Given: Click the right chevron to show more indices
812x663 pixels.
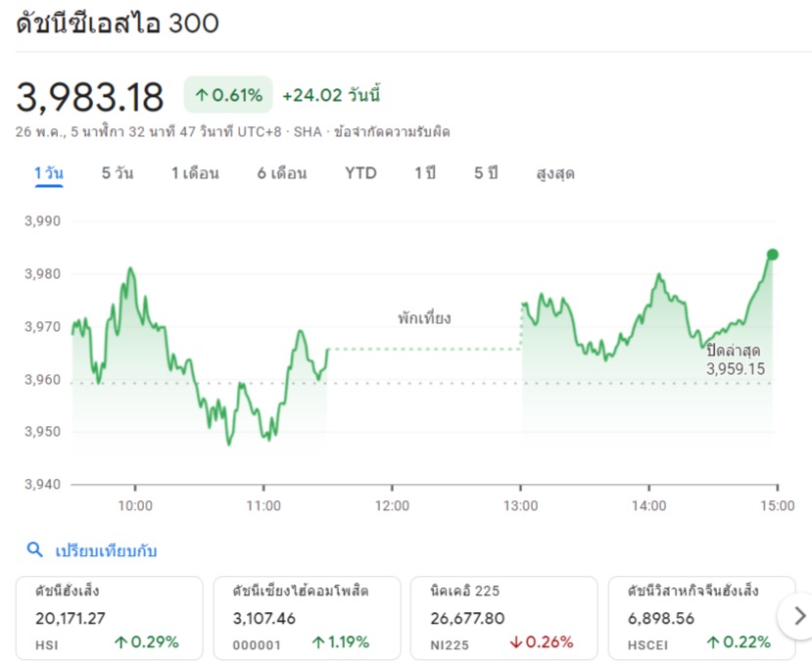Looking at the screenshot, I should (799, 616).
